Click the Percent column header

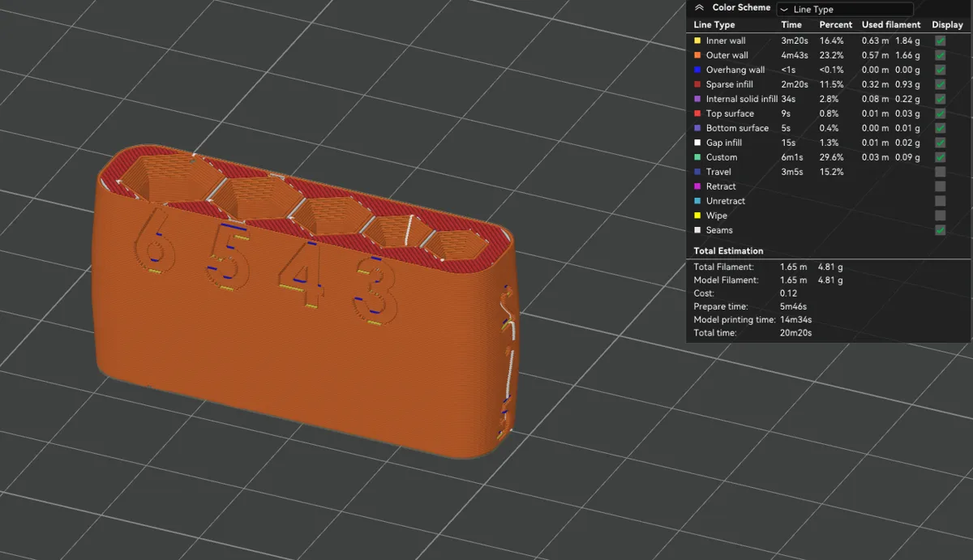coord(835,25)
